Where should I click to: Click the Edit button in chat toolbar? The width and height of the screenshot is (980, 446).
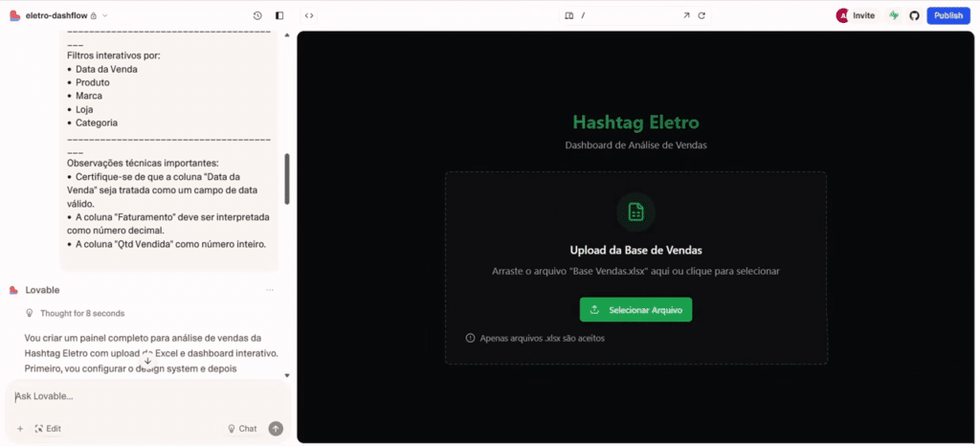click(48, 429)
